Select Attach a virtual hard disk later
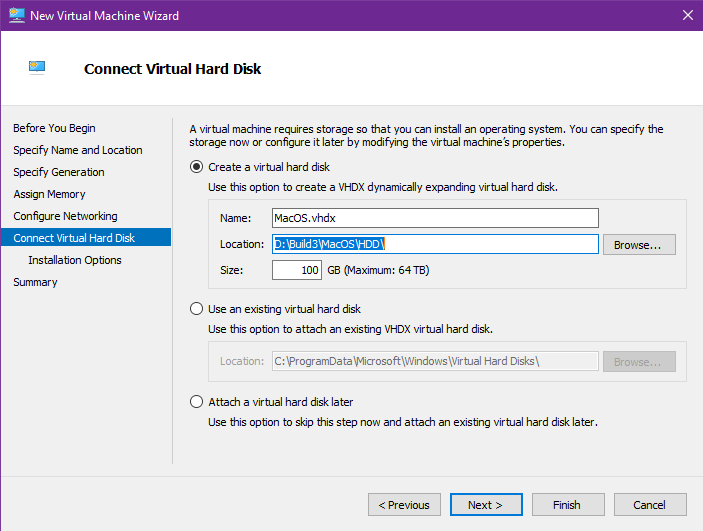 click(197, 402)
